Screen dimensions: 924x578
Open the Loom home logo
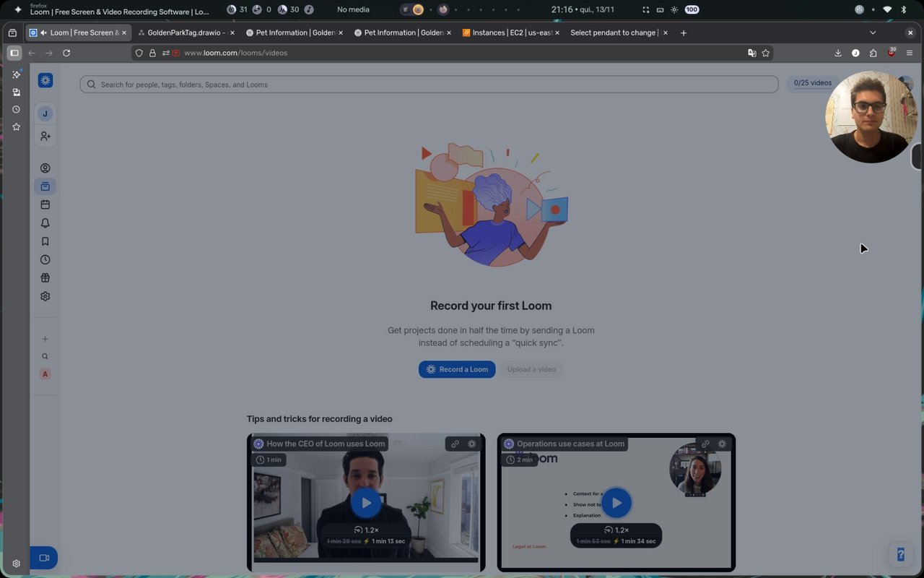45,80
